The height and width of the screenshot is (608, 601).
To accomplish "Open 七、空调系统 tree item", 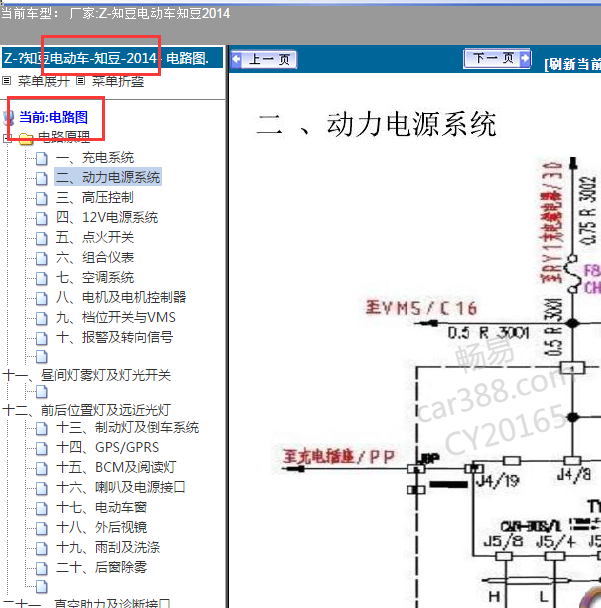I will pyautogui.click(x=95, y=277).
